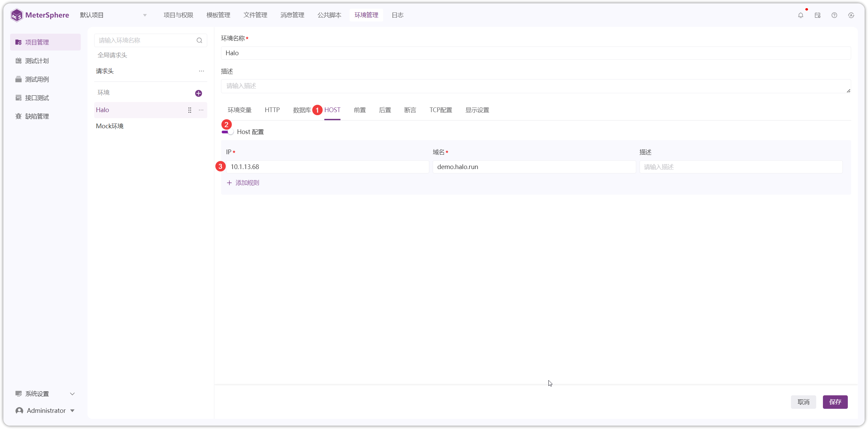Open the Administrator user dropdown arrow
Screen dimensions: 868x429
pos(72,411)
